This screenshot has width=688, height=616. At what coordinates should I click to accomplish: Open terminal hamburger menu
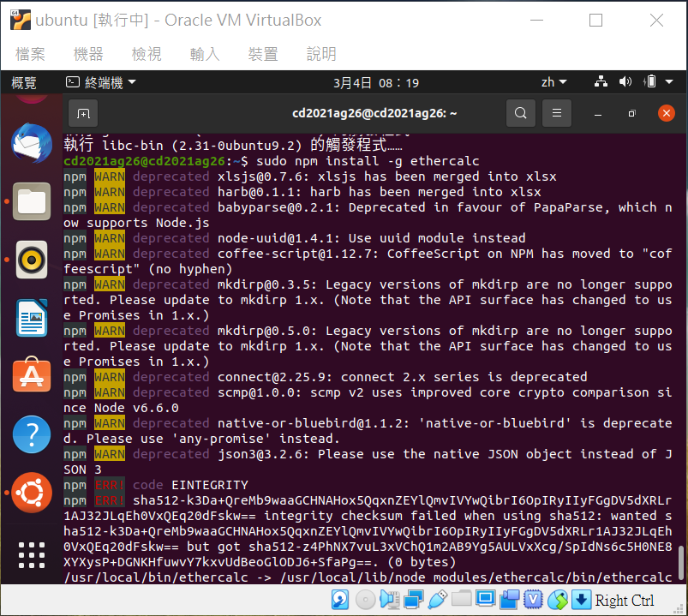(x=557, y=113)
